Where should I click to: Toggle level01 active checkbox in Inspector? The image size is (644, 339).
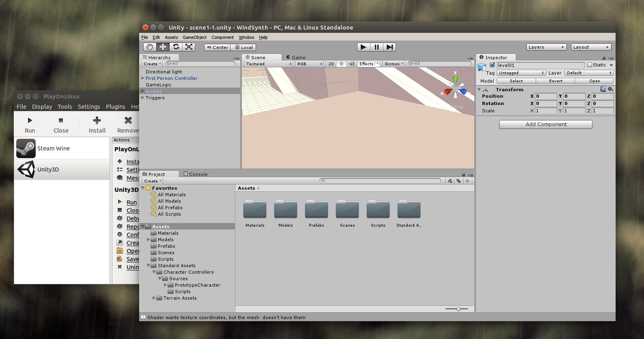pyautogui.click(x=492, y=65)
